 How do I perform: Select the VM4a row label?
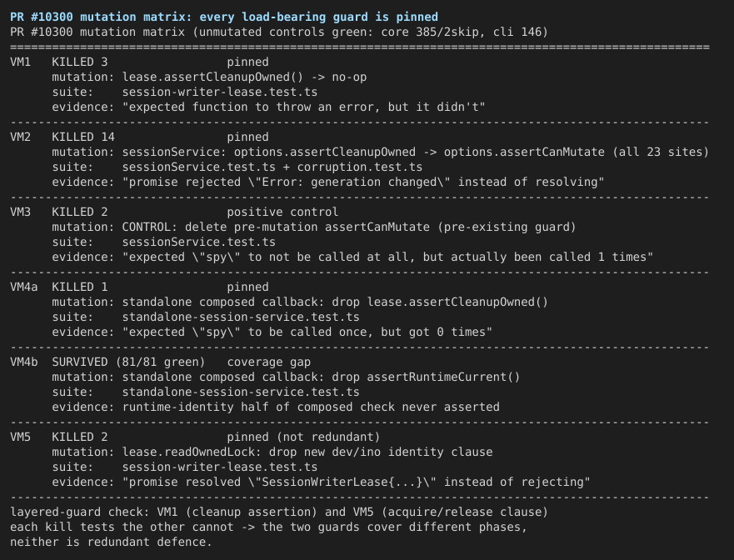click(x=24, y=287)
